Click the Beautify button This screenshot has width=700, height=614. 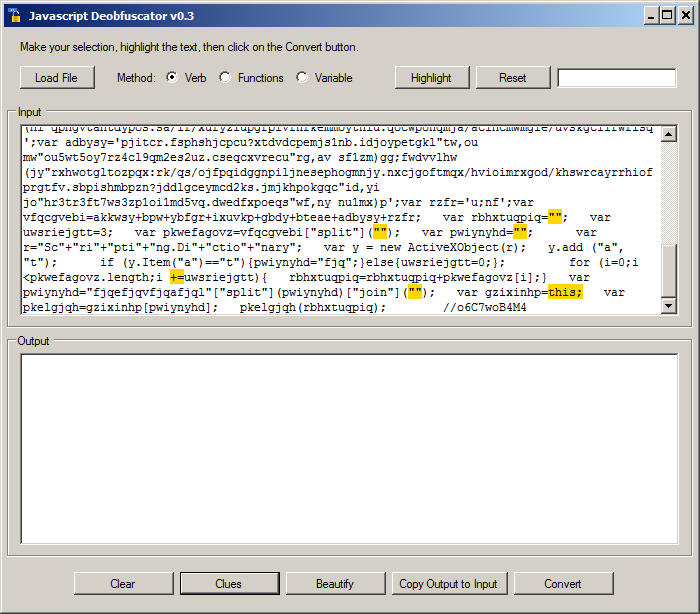click(x=335, y=584)
